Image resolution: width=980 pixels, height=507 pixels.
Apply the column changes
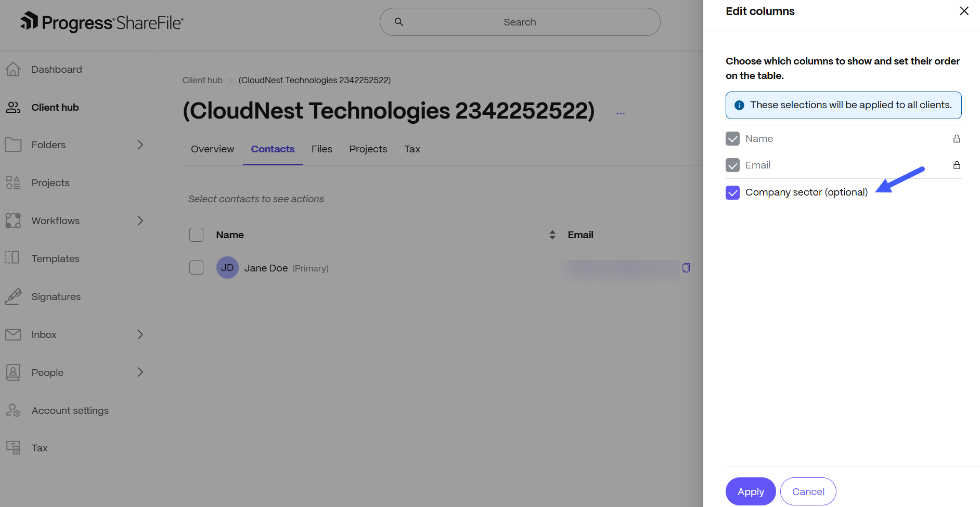[x=750, y=491]
